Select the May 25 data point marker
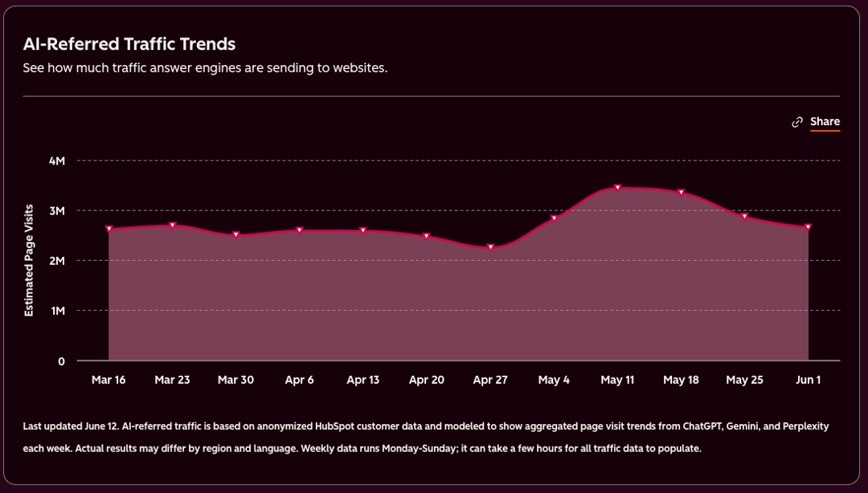This screenshot has height=493, width=868. pos(745,216)
